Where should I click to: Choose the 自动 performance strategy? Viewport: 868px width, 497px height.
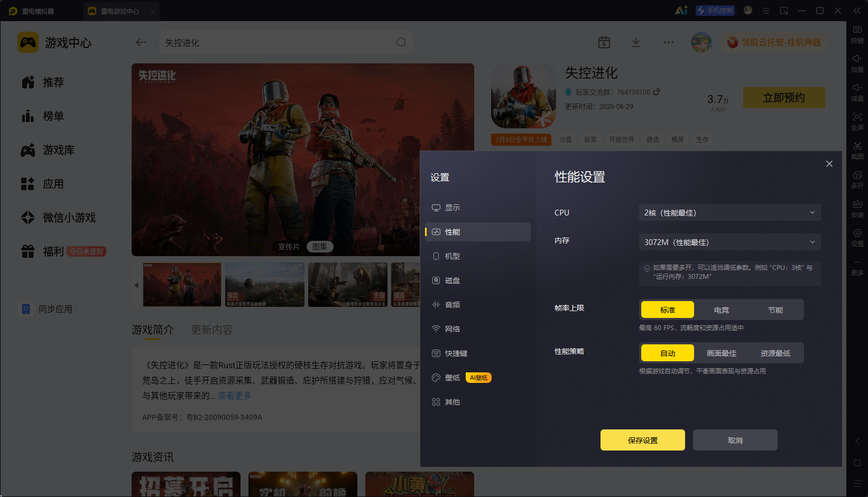668,353
